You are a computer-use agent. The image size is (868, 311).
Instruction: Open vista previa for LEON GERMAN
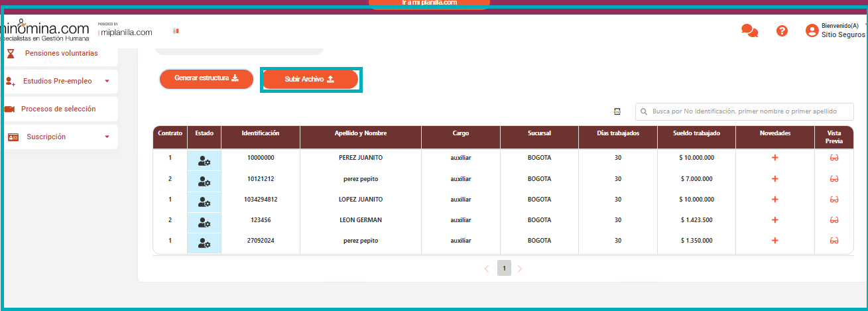pos(834,220)
